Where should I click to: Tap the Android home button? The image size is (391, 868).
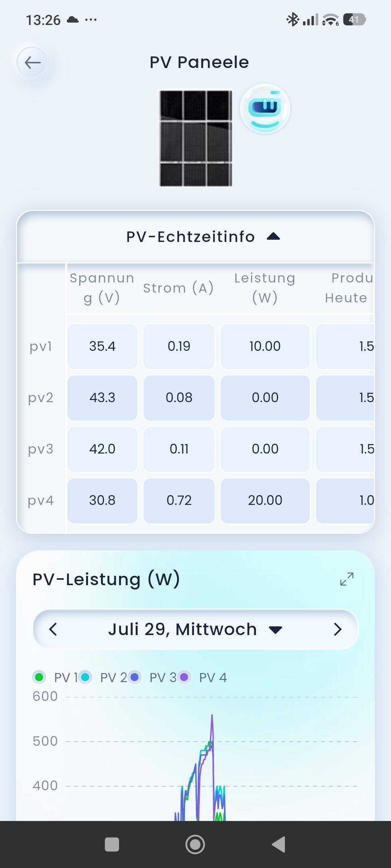coord(195,844)
